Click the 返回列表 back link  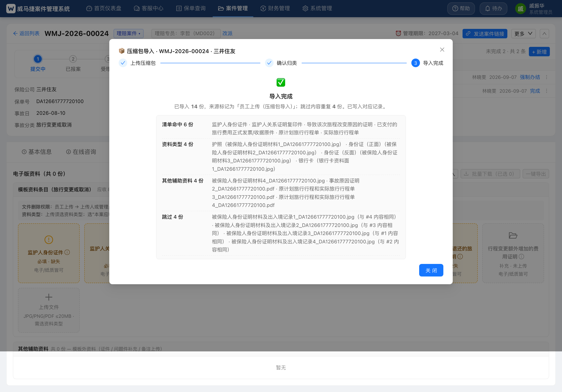26,33
